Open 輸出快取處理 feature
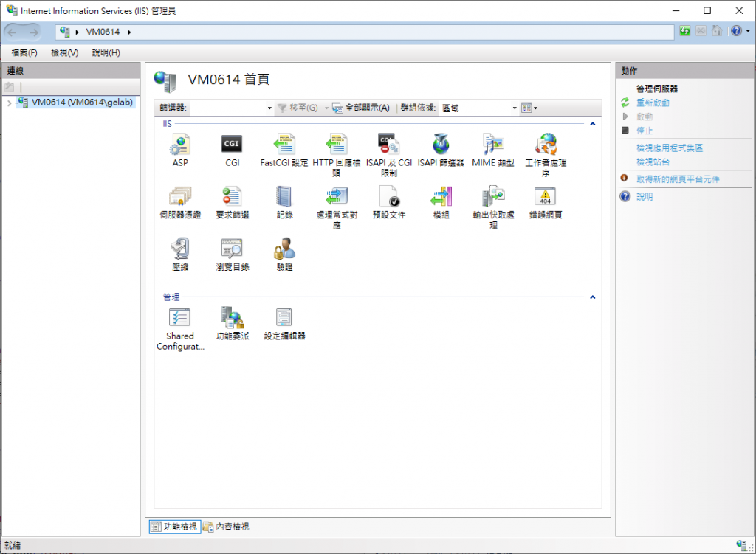 pyautogui.click(x=492, y=207)
